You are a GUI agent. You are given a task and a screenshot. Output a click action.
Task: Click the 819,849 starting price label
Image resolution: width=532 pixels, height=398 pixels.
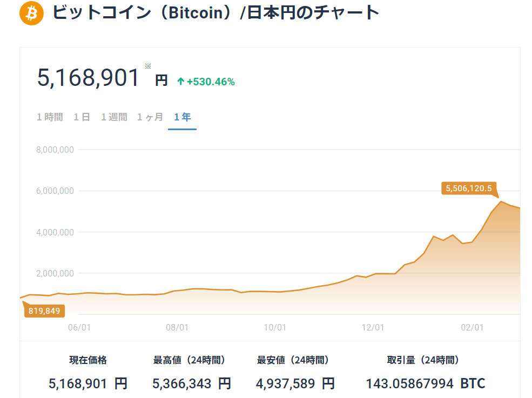pos(44,311)
